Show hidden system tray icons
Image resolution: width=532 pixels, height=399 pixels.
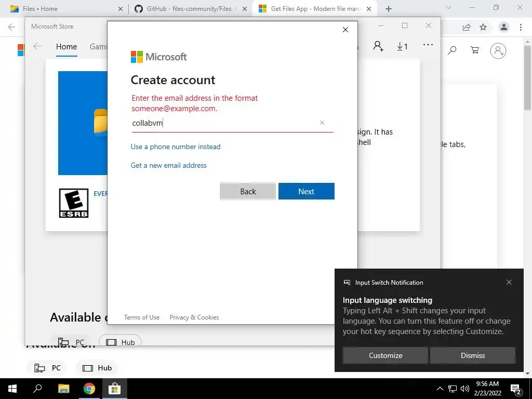440,389
